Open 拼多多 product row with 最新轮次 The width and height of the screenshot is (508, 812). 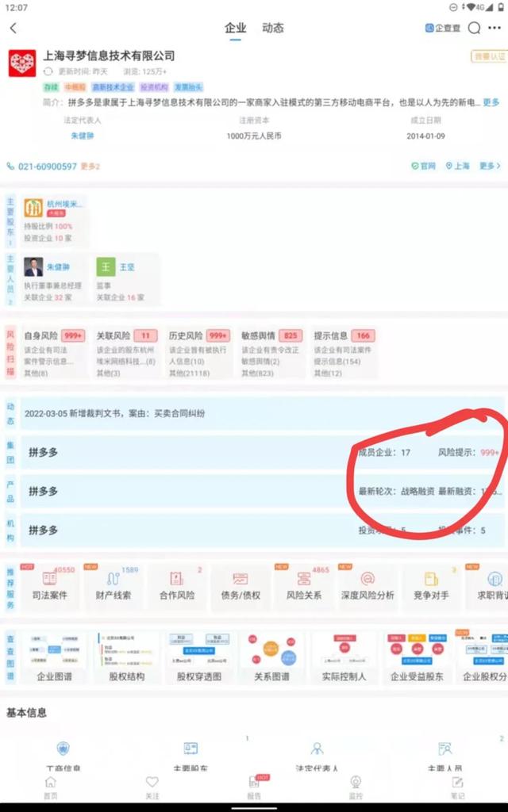[x=262, y=491]
